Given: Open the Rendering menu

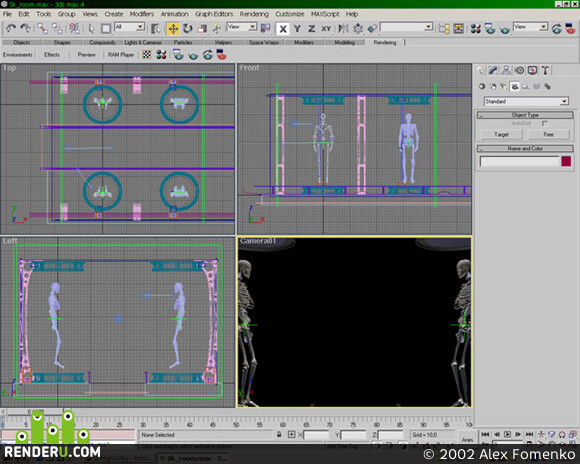Looking at the screenshot, I should click(x=254, y=14).
